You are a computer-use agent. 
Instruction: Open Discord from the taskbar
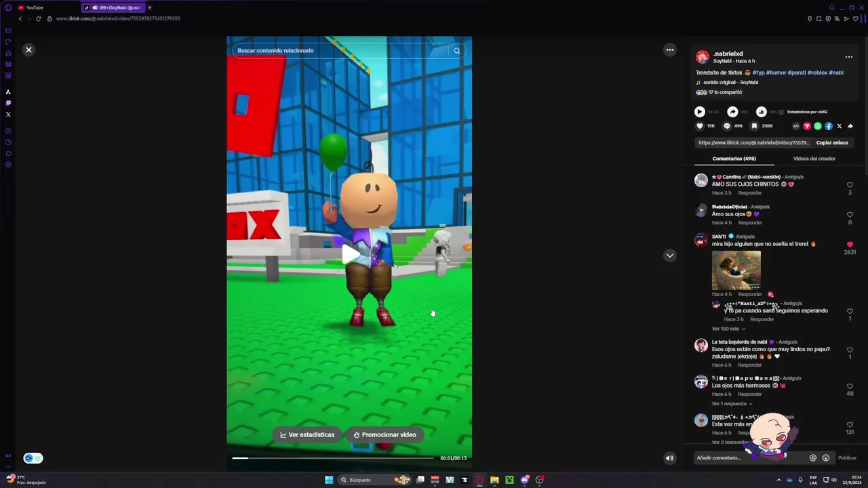[524, 480]
